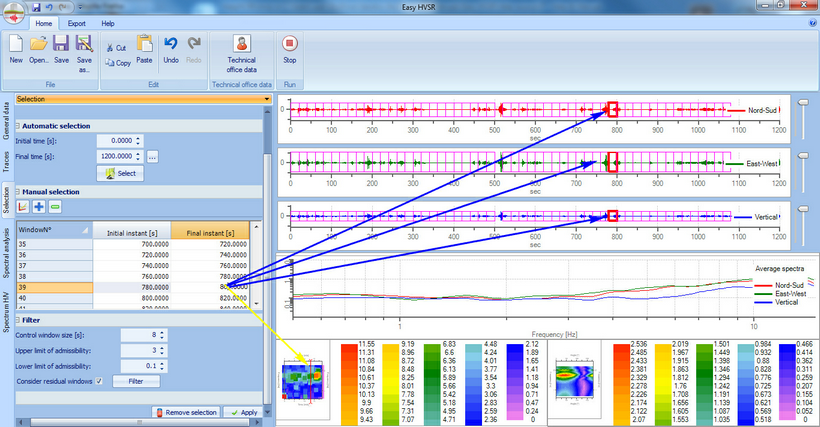Click the Initial time input field
This screenshot has height=427, width=820.
pos(116,141)
